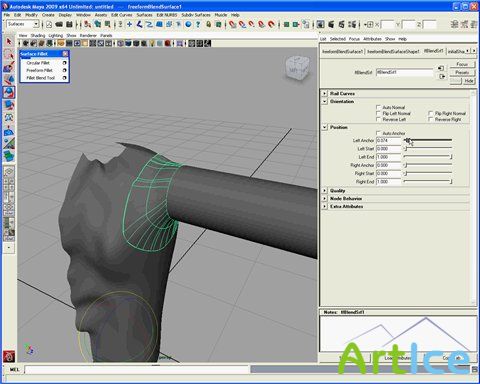
Task: Click the ViewCube in the viewport
Action: point(298,68)
